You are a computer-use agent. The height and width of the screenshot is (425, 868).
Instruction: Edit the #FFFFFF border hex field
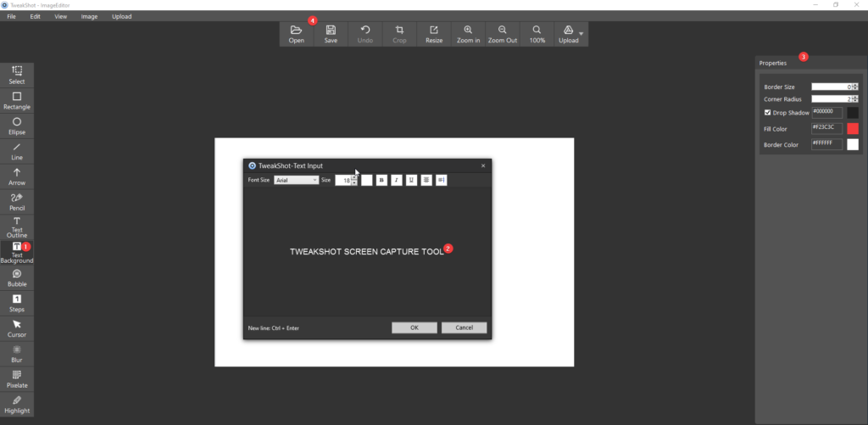tap(827, 144)
